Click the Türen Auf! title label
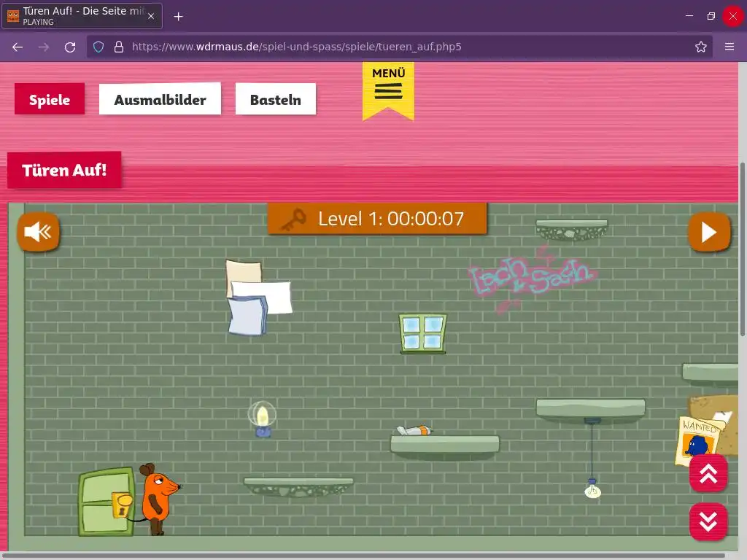The height and width of the screenshot is (560, 747). [x=64, y=170]
